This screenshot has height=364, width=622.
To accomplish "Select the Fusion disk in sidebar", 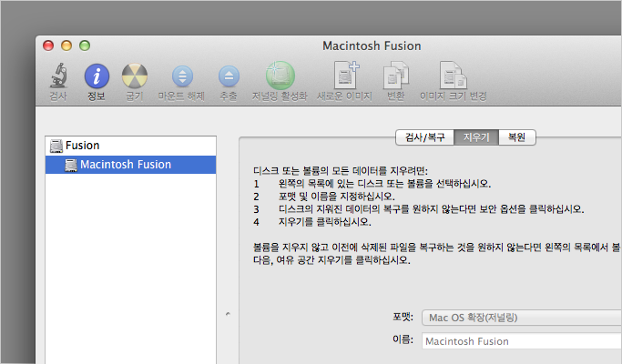I will coord(130,146).
